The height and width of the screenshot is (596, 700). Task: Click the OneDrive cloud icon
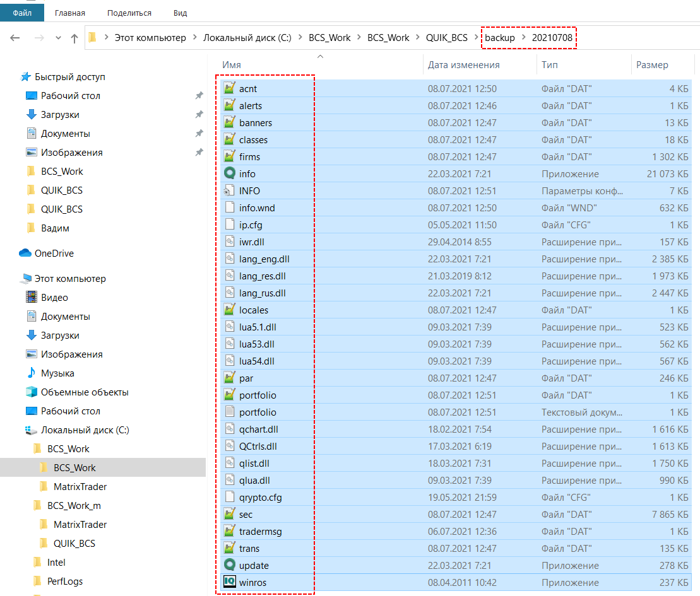[x=25, y=253]
